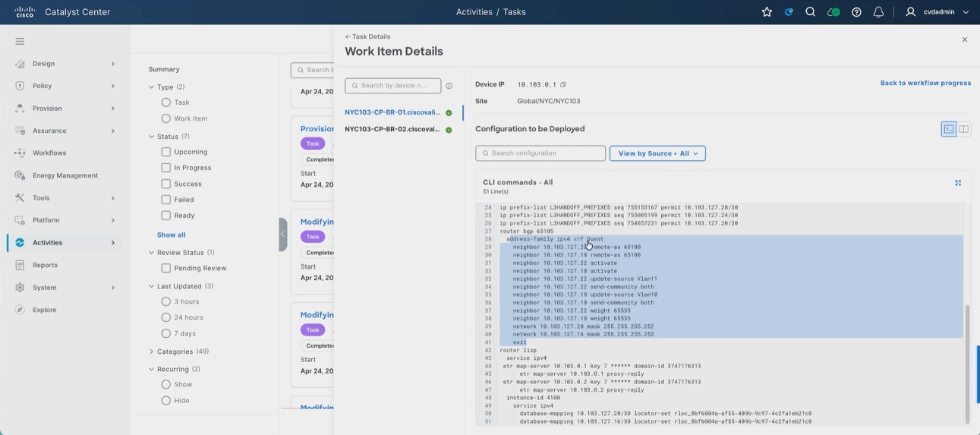This screenshot has width=980, height=435.
Task: Open the help question mark icon
Action: (x=856, y=12)
